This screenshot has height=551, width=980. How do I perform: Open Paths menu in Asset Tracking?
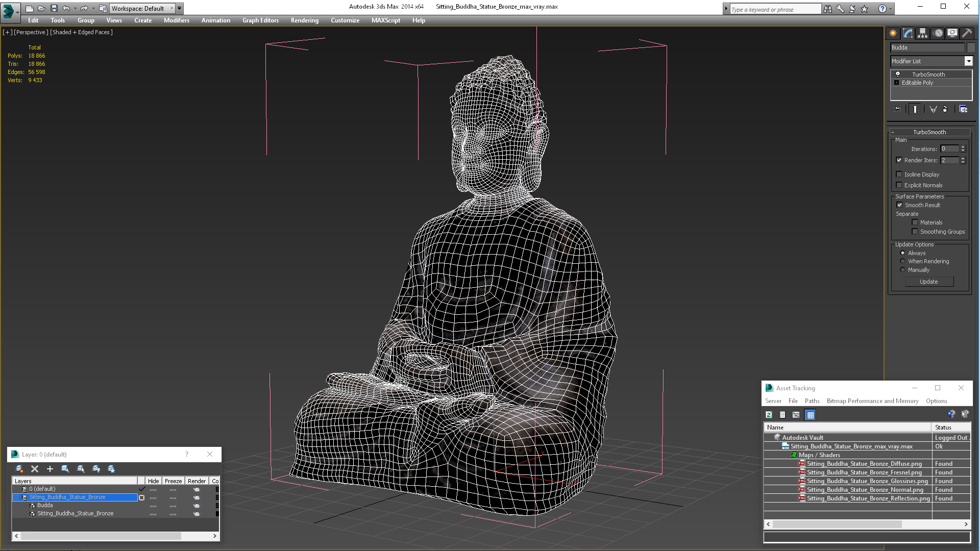[x=812, y=401]
